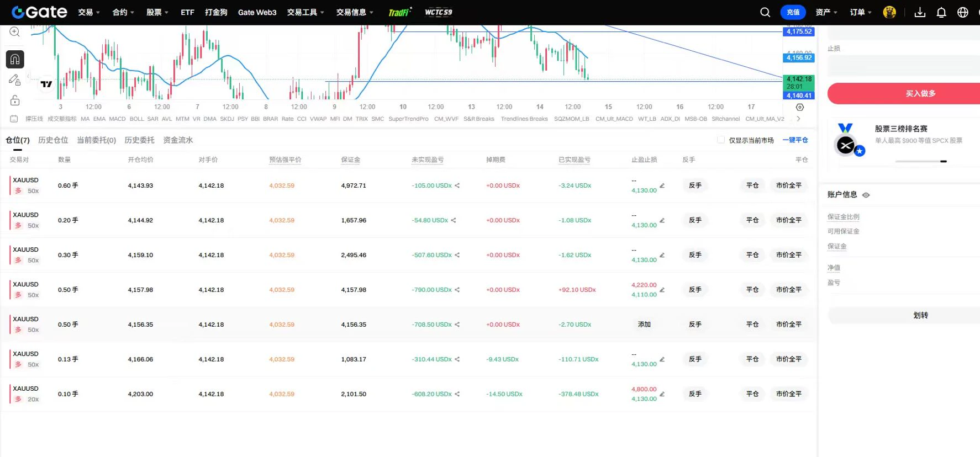The image size is (980, 457).
Task: Expand the 合约 menu dropdown
Action: click(x=123, y=12)
